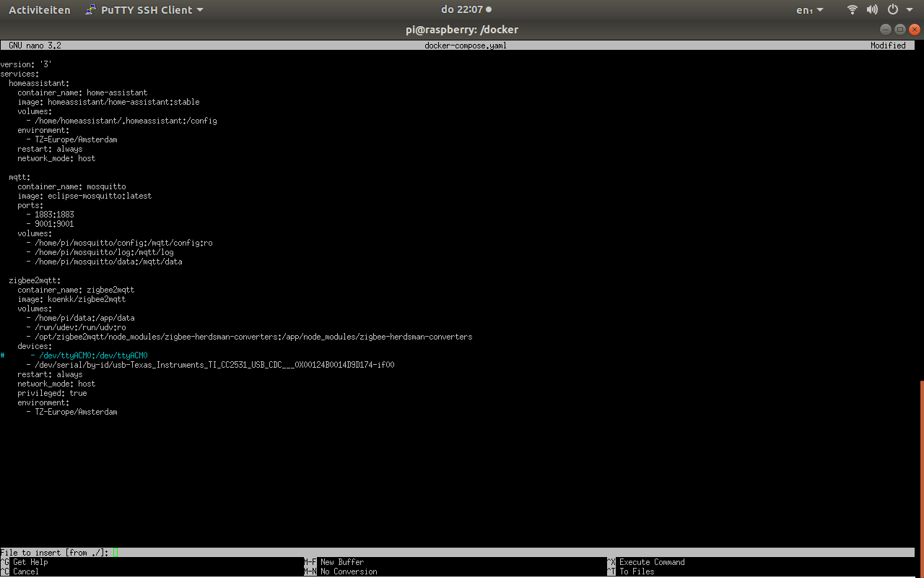Click the Wi-Fi status icon
Screen dimensions: 924x578
click(x=852, y=9)
